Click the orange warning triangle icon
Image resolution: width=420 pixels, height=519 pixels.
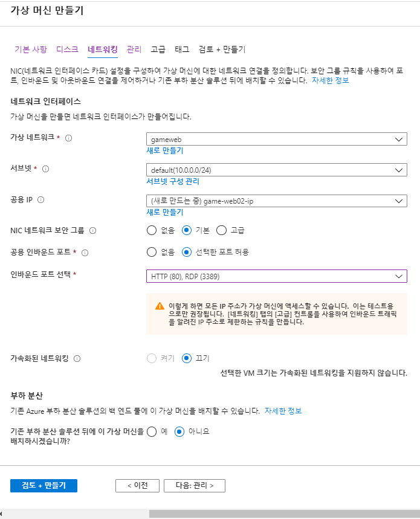[x=160, y=306]
